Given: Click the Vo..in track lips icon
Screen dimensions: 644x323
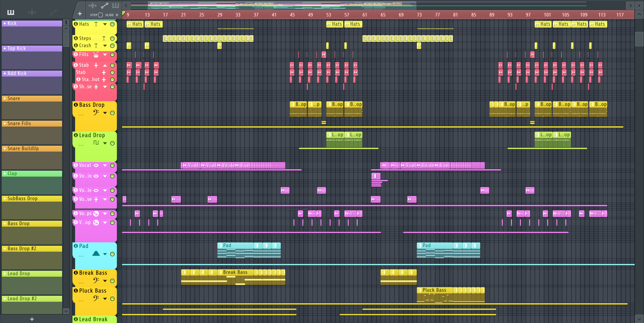Looking at the screenshot, I should pos(96,176).
